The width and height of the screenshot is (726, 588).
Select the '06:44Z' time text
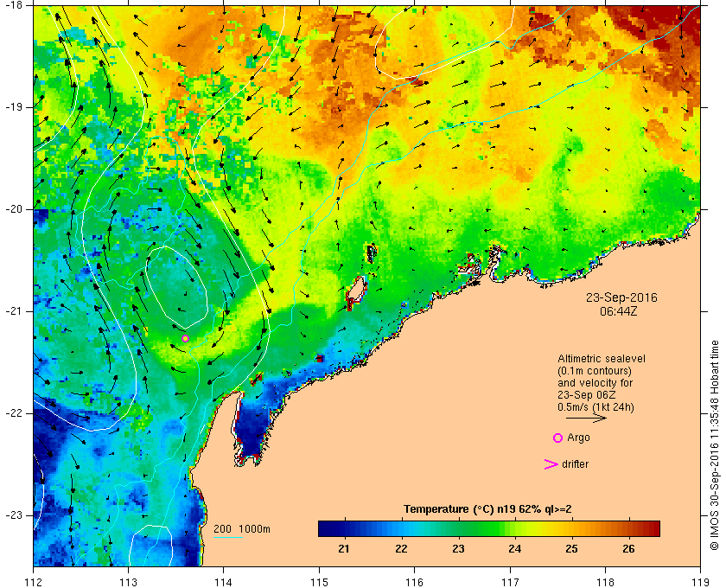pyautogui.click(x=619, y=311)
